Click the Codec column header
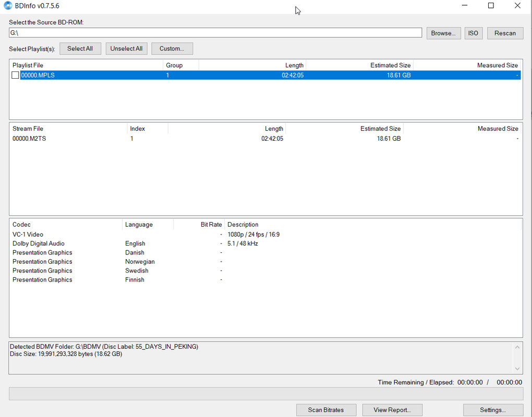Image resolution: width=532 pixels, height=417 pixels. pyautogui.click(x=66, y=225)
